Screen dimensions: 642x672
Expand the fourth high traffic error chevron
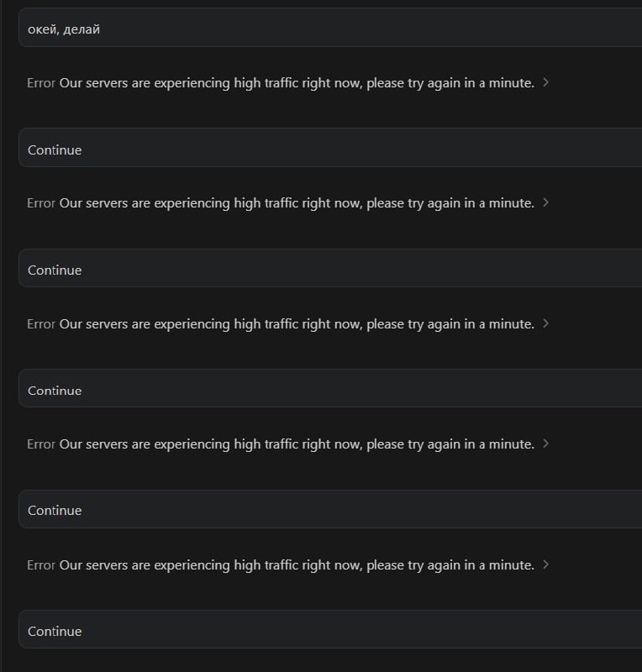pos(545,444)
